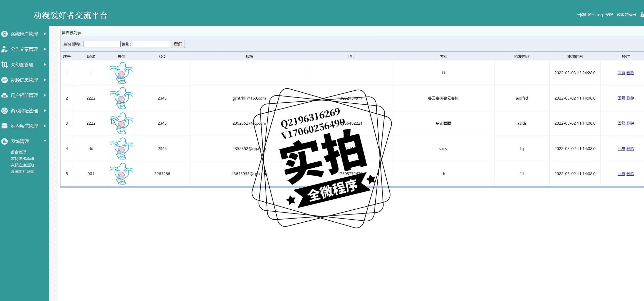
Task: Click the content cell 东走西顾
Action: [x=443, y=123]
